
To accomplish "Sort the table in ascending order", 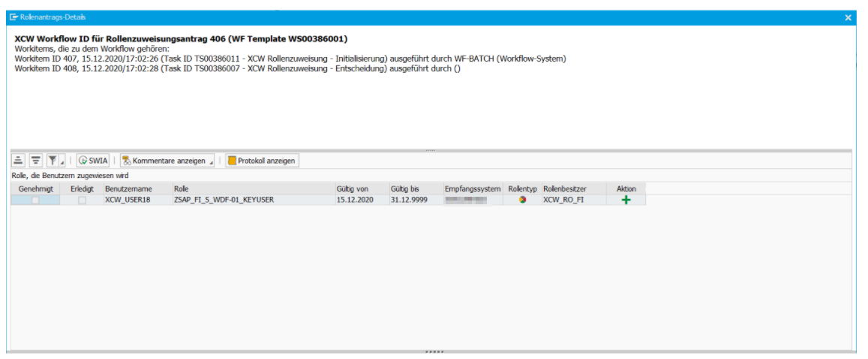I will 18,161.
